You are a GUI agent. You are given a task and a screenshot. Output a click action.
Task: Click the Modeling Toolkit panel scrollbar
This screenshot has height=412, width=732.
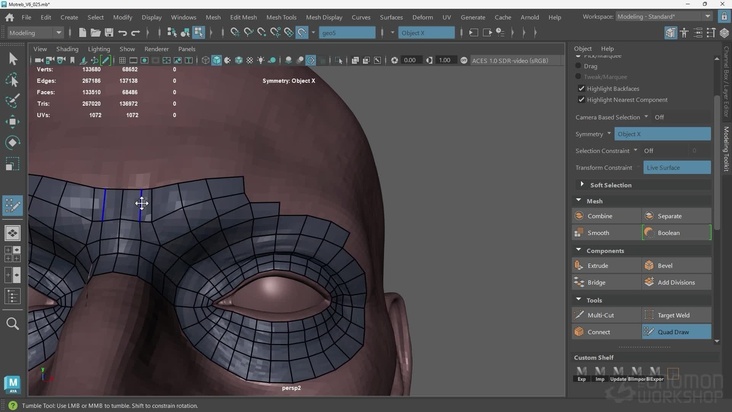pyautogui.click(x=717, y=162)
